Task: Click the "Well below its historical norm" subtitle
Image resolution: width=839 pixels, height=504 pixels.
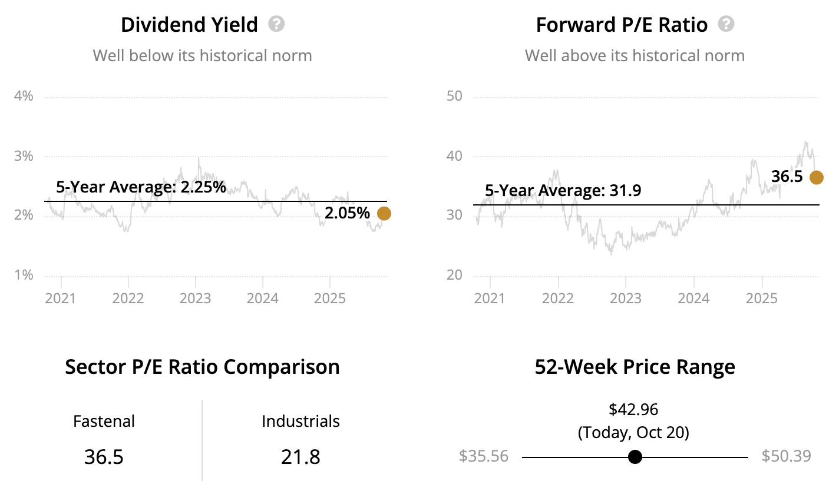Action: (202, 56)
